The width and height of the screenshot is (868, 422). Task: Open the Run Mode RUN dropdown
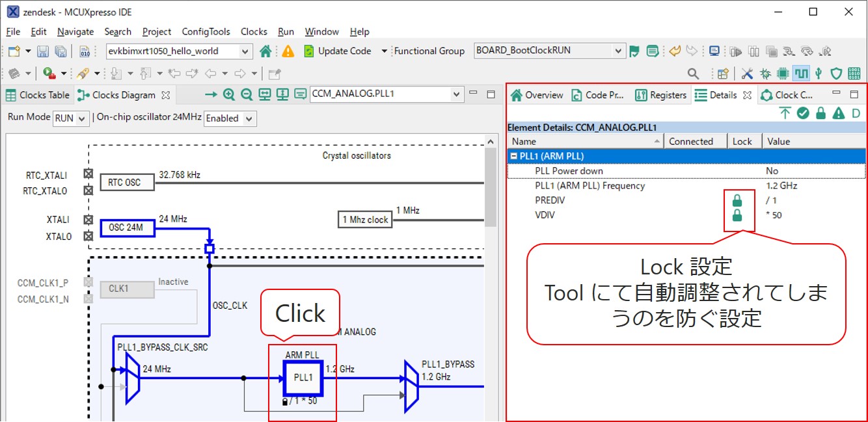click(82, 118)
